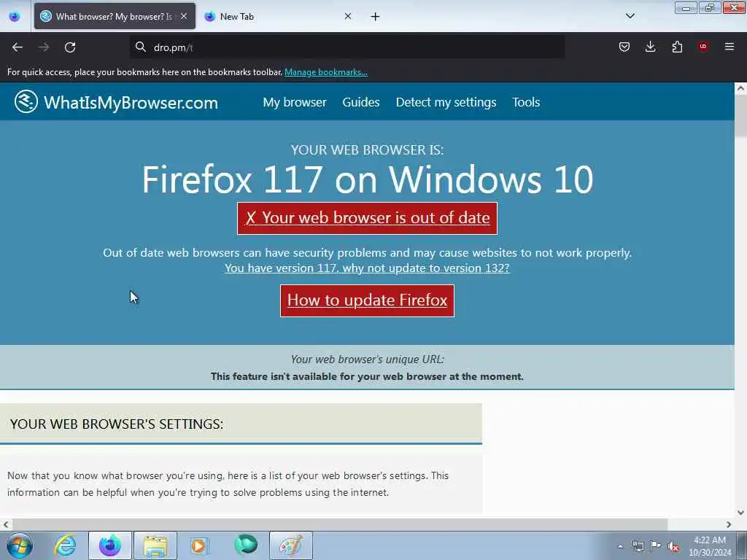747x560 pixels.
Task: Save page to Pocket icon
Action: click(624, 47)
